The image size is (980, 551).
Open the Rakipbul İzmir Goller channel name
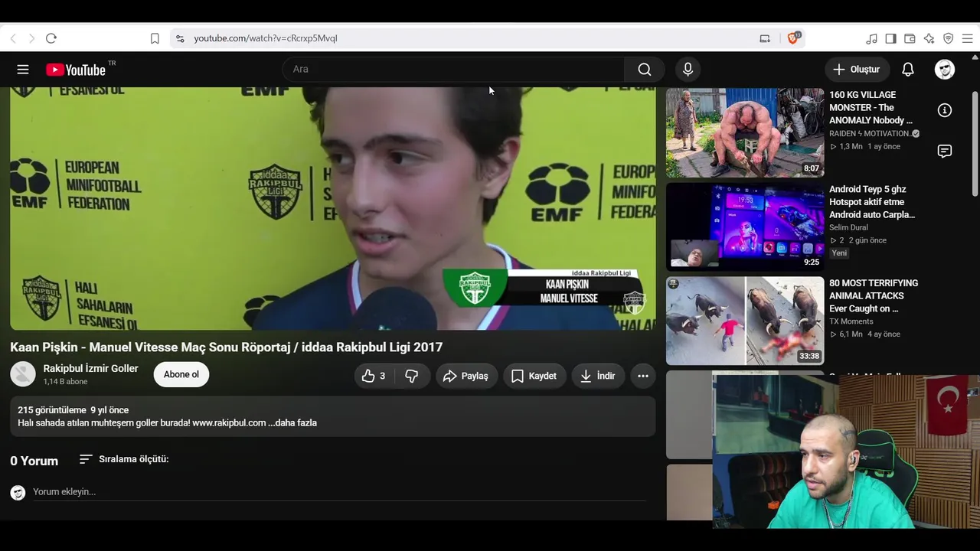91,369
